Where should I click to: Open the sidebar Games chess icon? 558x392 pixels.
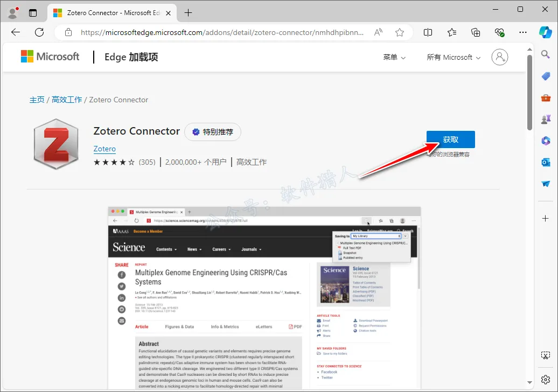546,119
